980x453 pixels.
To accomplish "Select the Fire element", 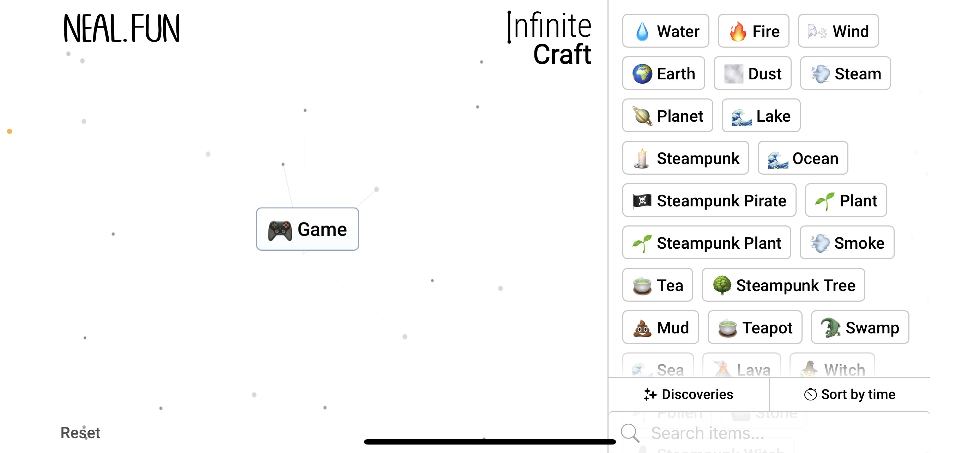I will click(753, 31).
